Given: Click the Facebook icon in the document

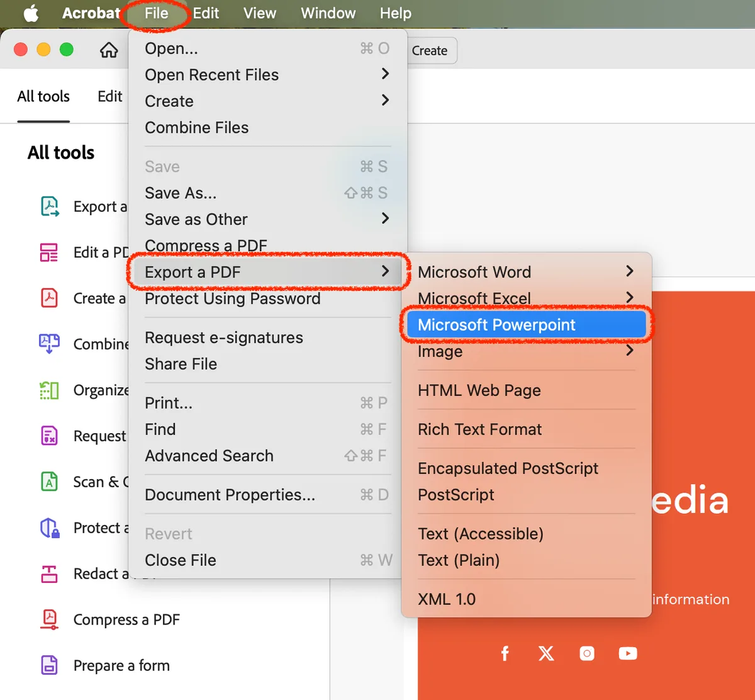Looking at the screenshot, I should 505,653.
